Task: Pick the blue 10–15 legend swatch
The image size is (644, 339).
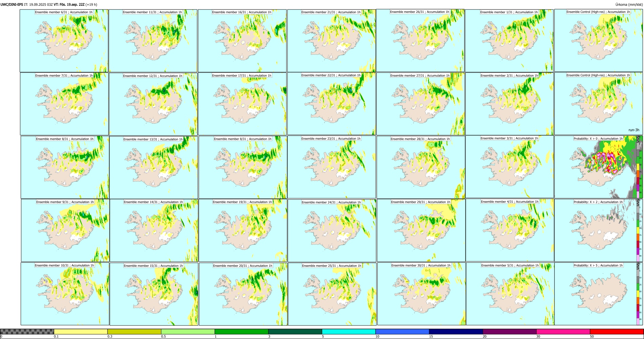Action: coord(402,332)
